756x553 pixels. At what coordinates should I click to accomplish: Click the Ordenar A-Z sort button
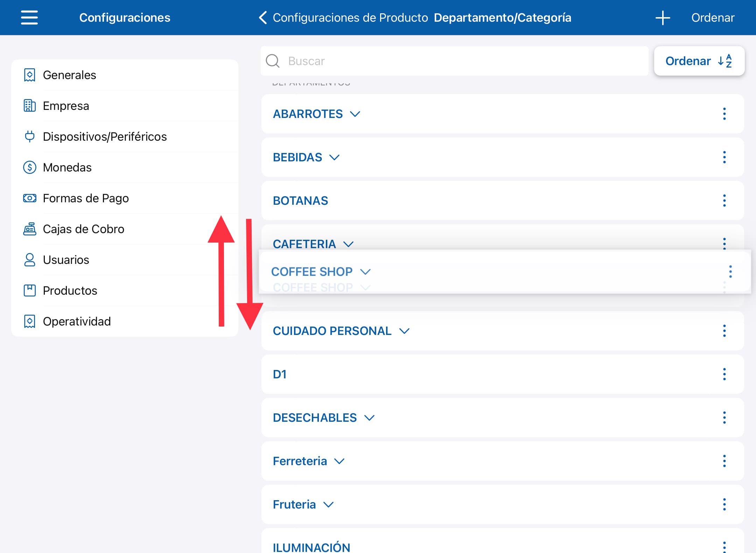699,61
